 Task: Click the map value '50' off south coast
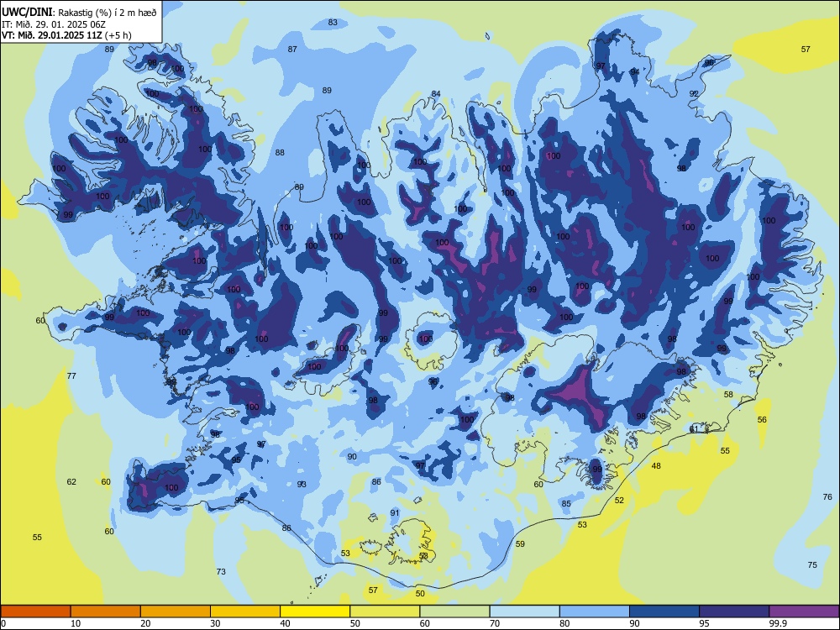click(420, 594)
